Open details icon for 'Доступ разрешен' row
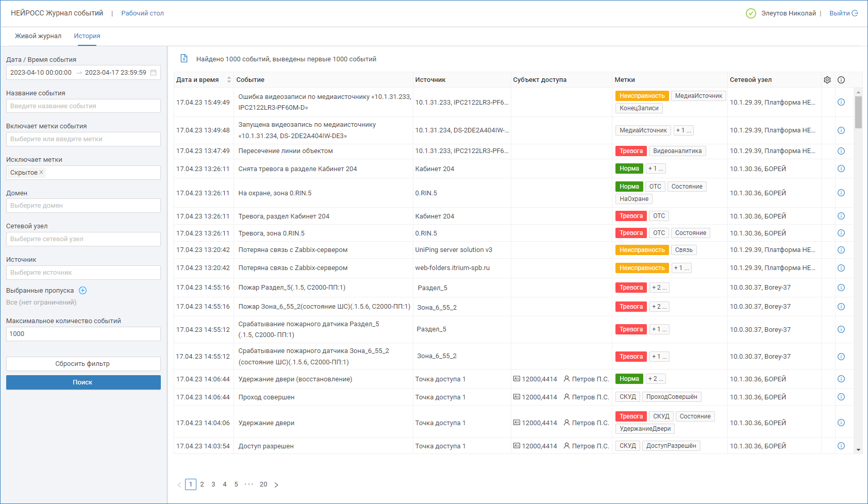868x504 pixels. (841, 446)
